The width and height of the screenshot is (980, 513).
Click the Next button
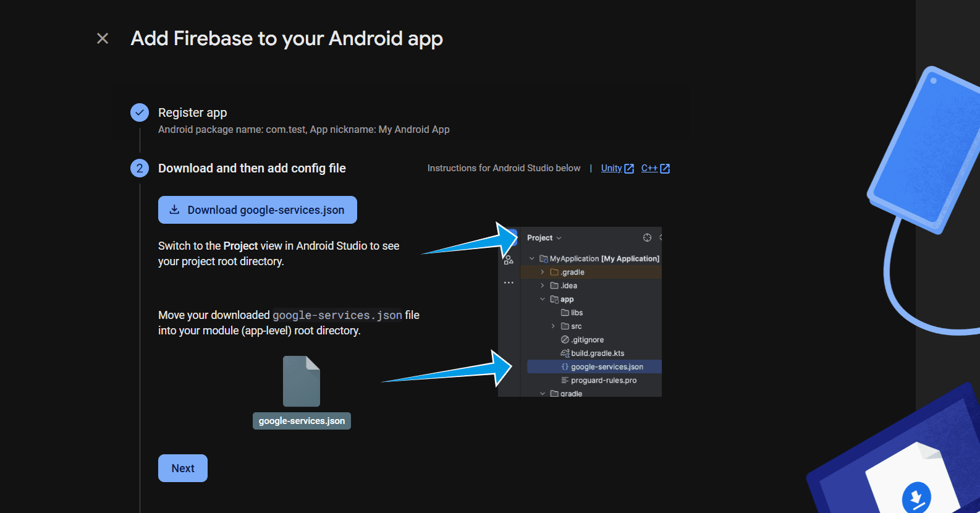point(183,468)
